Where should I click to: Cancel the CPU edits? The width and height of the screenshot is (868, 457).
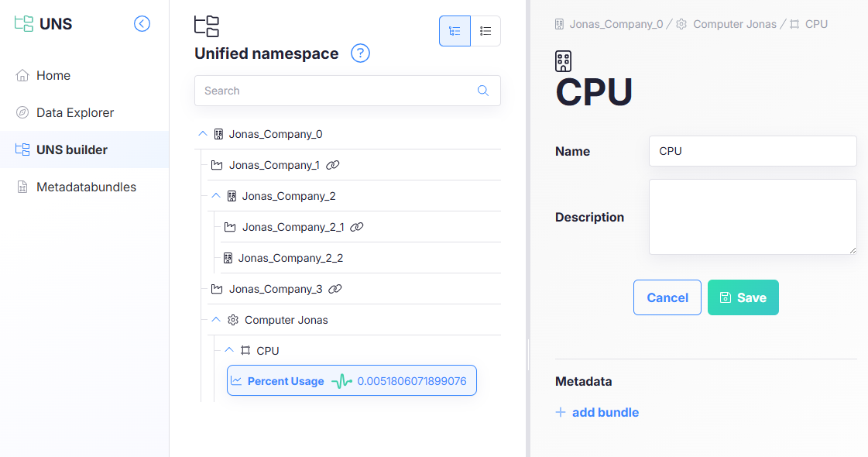click(x=667, y=297)
